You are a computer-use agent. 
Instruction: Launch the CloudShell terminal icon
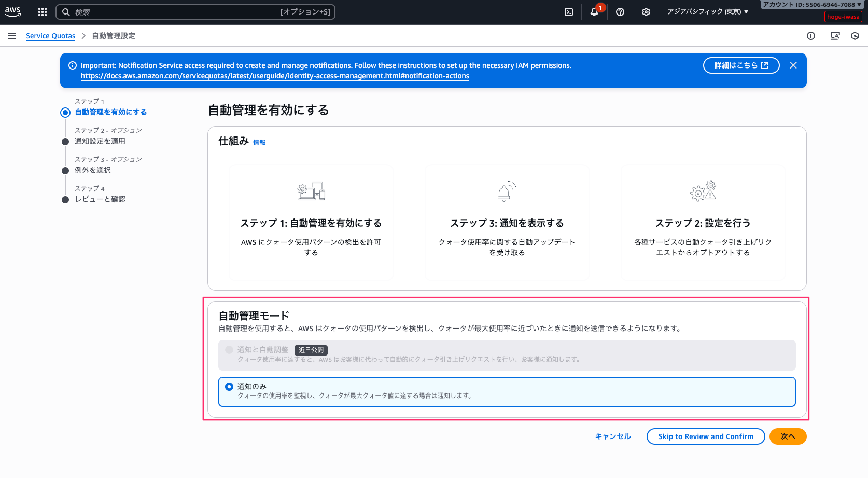click(x=569, y=12)
